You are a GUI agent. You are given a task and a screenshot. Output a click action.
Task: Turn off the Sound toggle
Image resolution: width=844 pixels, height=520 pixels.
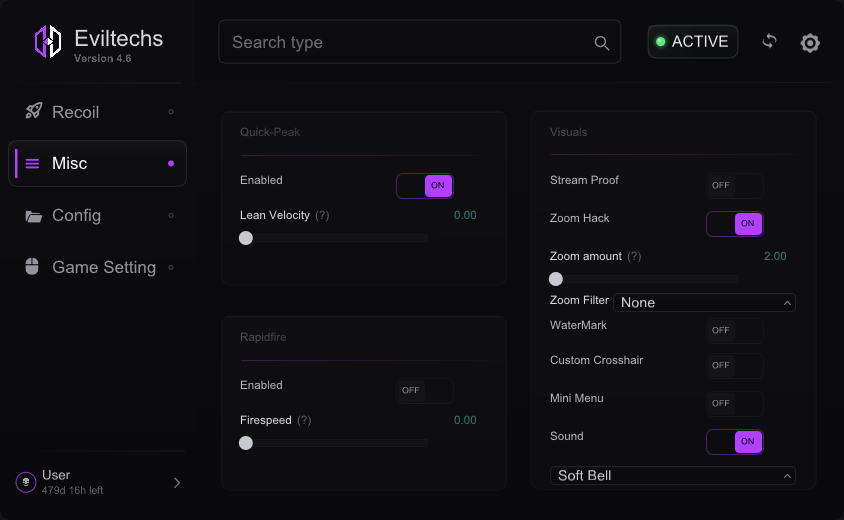point(735,442)
